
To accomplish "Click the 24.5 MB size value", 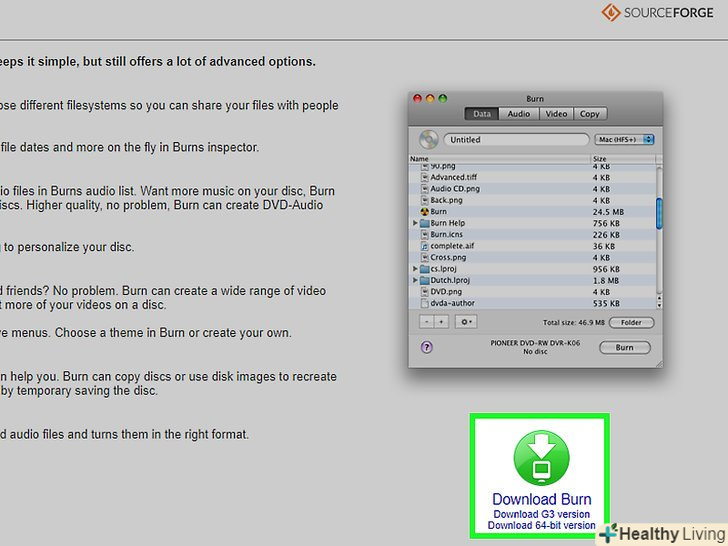I will (608, 212).
